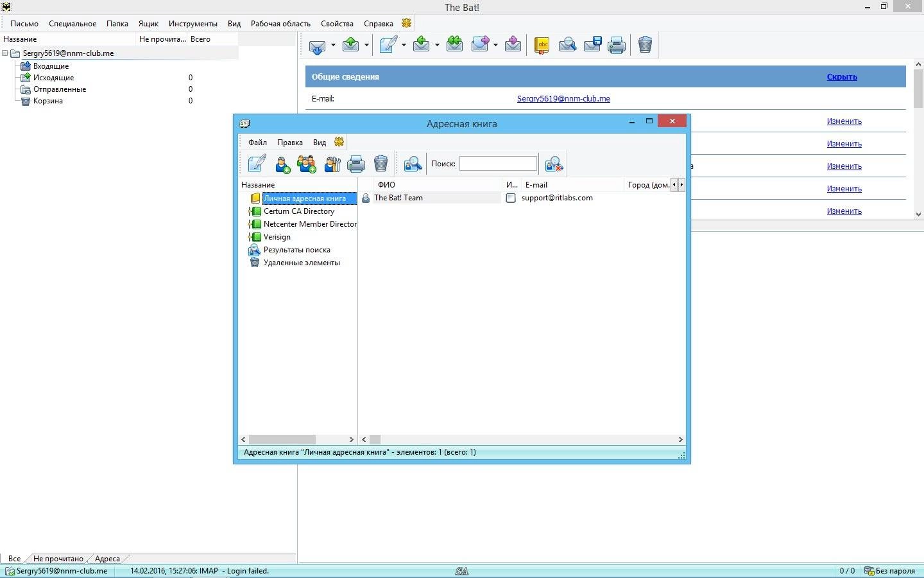Click the gear icon in main menu bar

406,23
